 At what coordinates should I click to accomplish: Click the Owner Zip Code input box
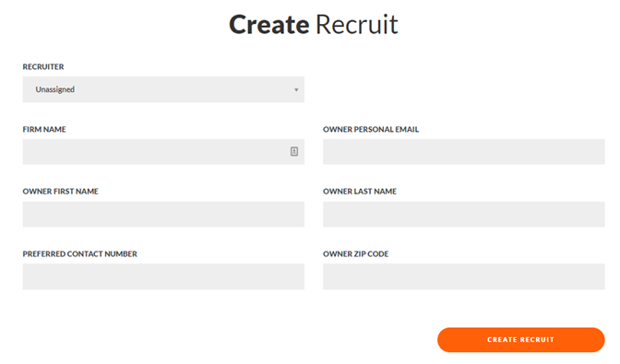pyautogui.click(x=463, y=276)
